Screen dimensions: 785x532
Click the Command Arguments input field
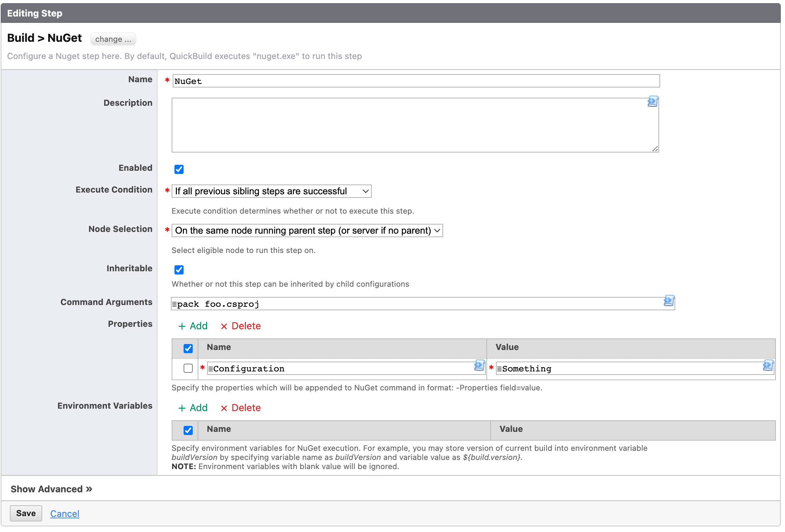[423, 304]
